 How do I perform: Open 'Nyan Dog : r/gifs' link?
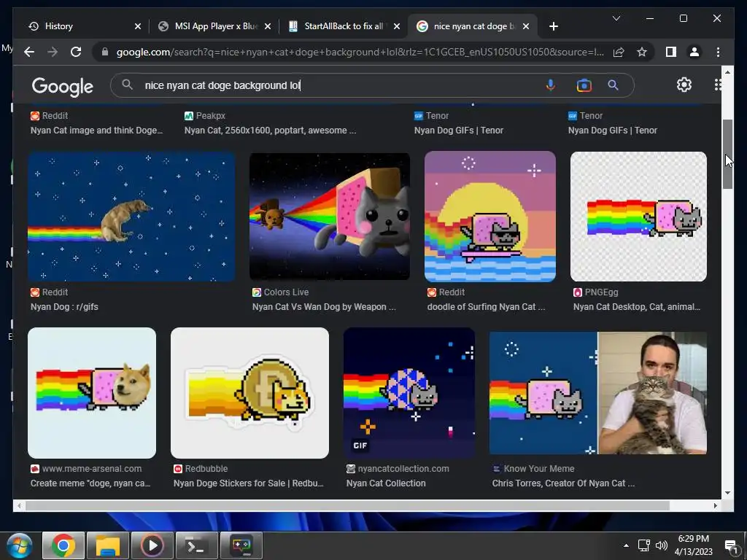click(64, 307)
